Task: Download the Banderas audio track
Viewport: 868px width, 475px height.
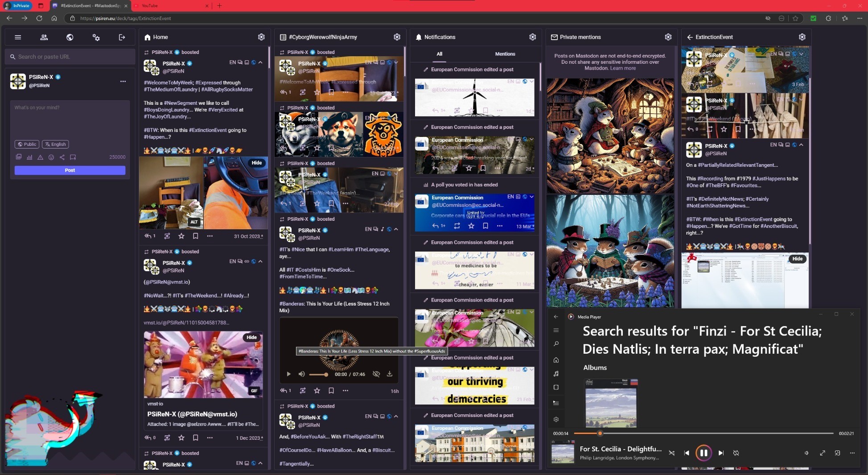Action: coord(389,374)
